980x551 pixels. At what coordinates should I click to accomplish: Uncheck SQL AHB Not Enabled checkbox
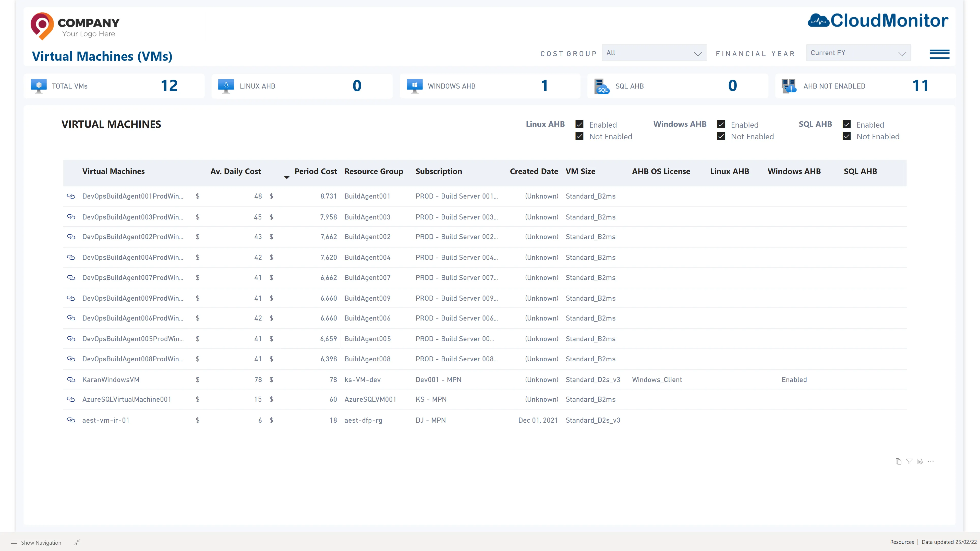(847, 136)
